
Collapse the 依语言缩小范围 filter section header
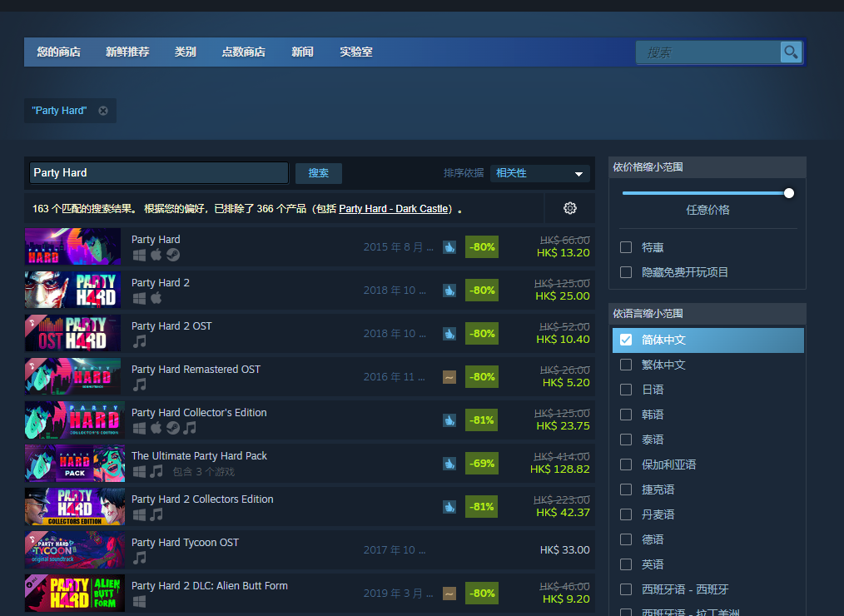[x=707, y=314]
